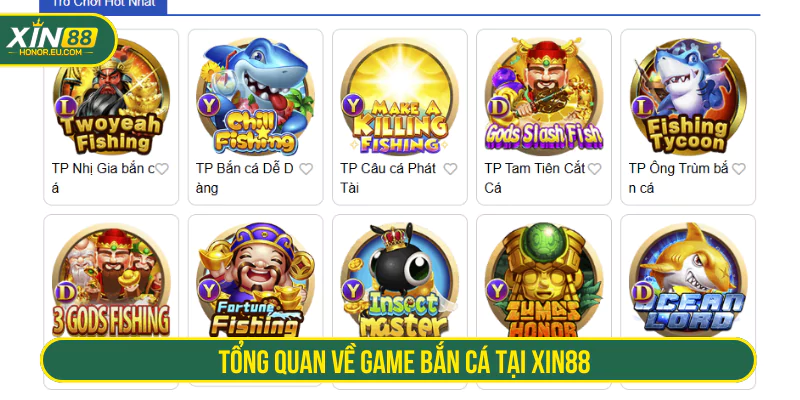
Task: Click the TP Tam Tiên Cắt Cá title
Action: pyautogui.click(x=535, y=178)
